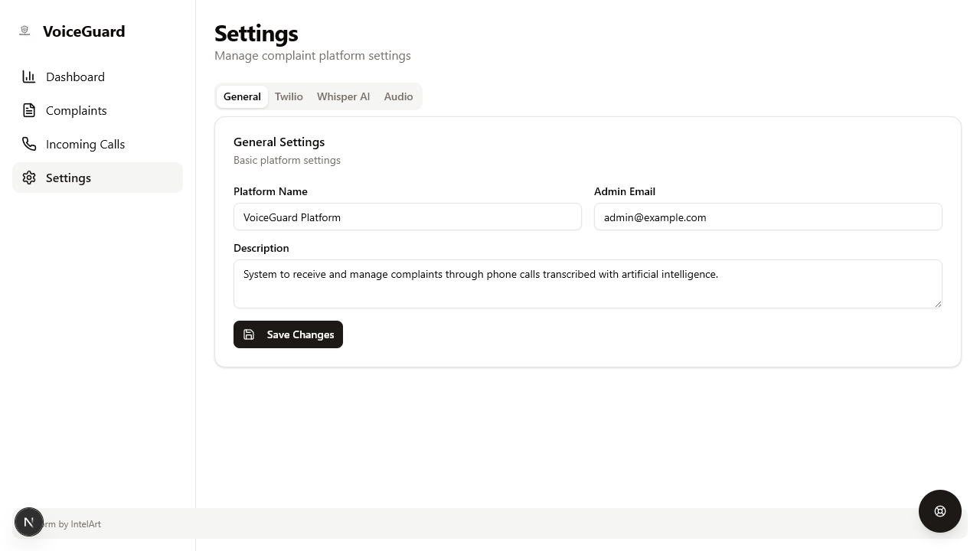Switch to the Twilio tab
Image resolution: width=980 pixels, height=551 pixels.
click(x=289, y=96)
